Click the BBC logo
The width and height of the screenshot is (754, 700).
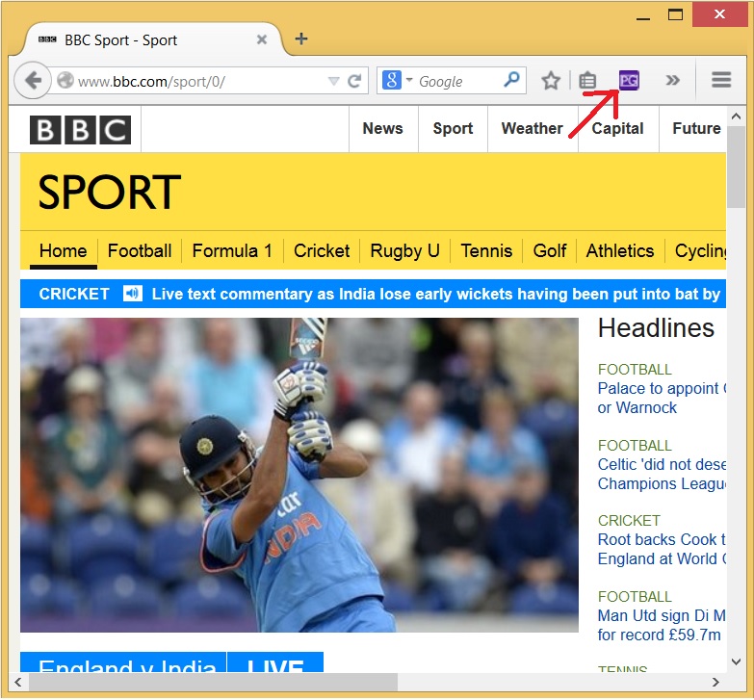click(x=80, y=130)
